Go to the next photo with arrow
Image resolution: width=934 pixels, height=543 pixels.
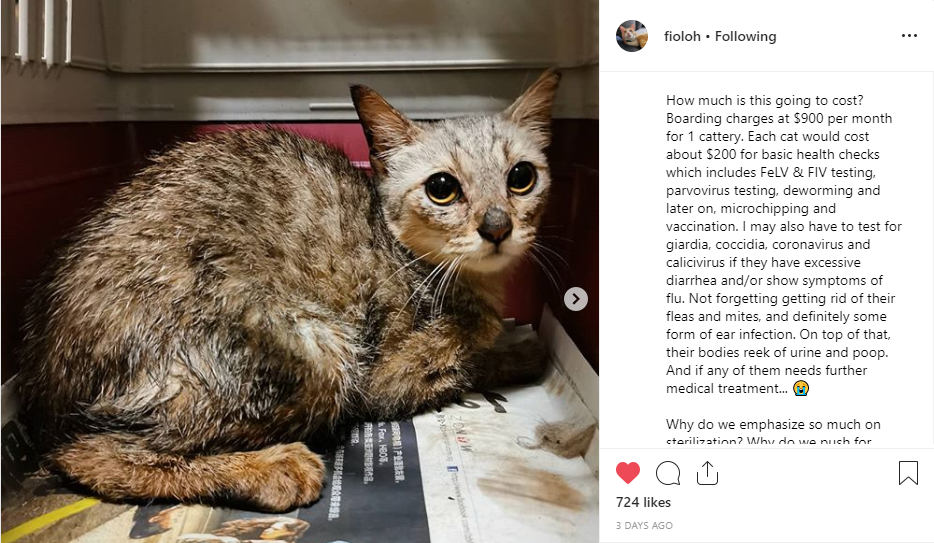575,299
